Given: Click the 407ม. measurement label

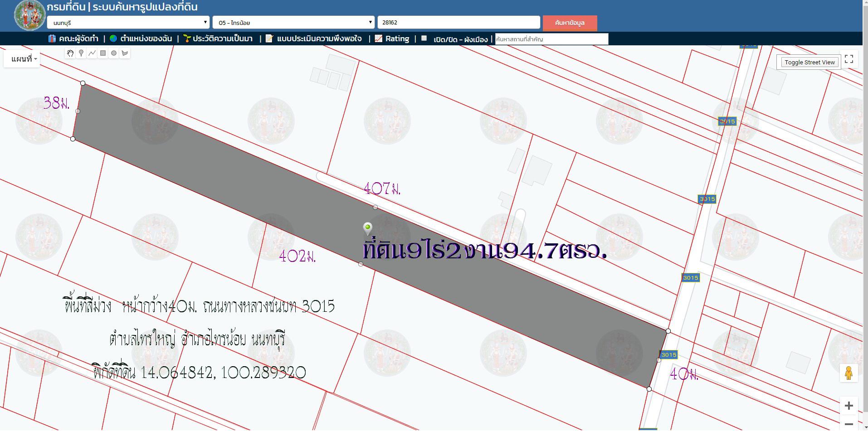Looking at the screenshot, I should [x=382, y=189].
